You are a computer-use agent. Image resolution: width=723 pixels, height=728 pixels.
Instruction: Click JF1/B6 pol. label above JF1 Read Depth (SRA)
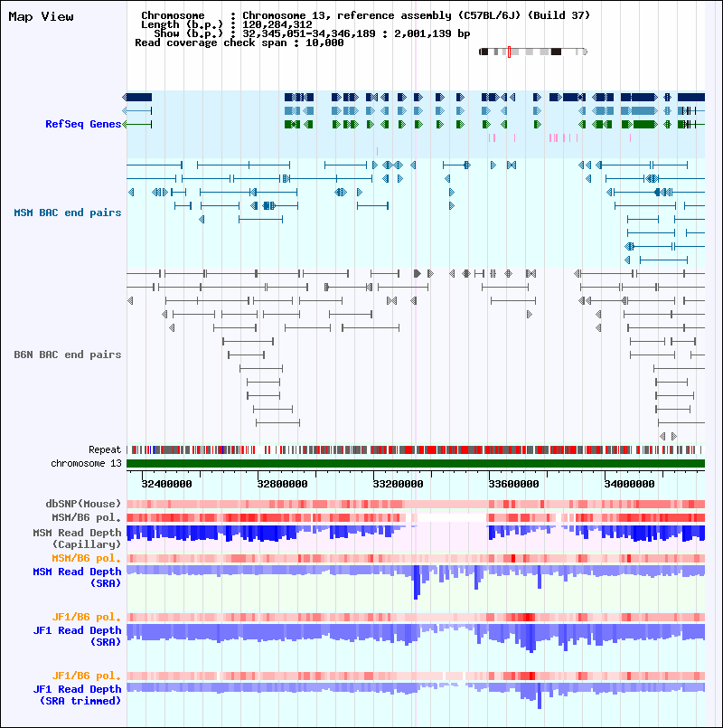click(x=87, y=617)
